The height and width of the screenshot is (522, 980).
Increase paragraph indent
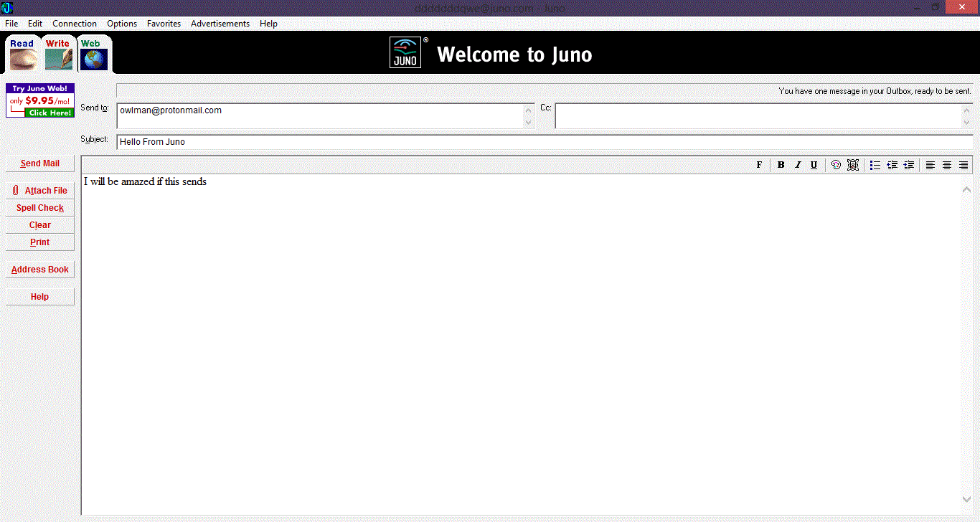tap(908, 165)
